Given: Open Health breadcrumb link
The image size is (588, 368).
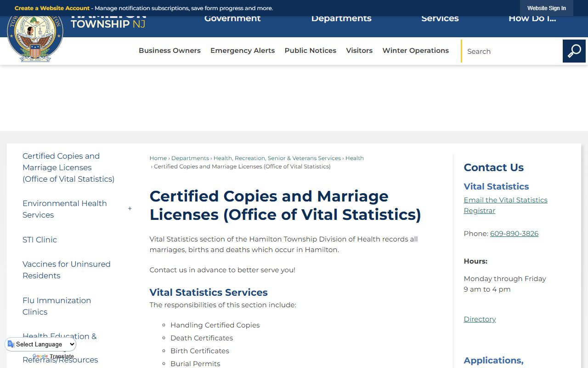Looking at the screenshot, I should point(354,158).
